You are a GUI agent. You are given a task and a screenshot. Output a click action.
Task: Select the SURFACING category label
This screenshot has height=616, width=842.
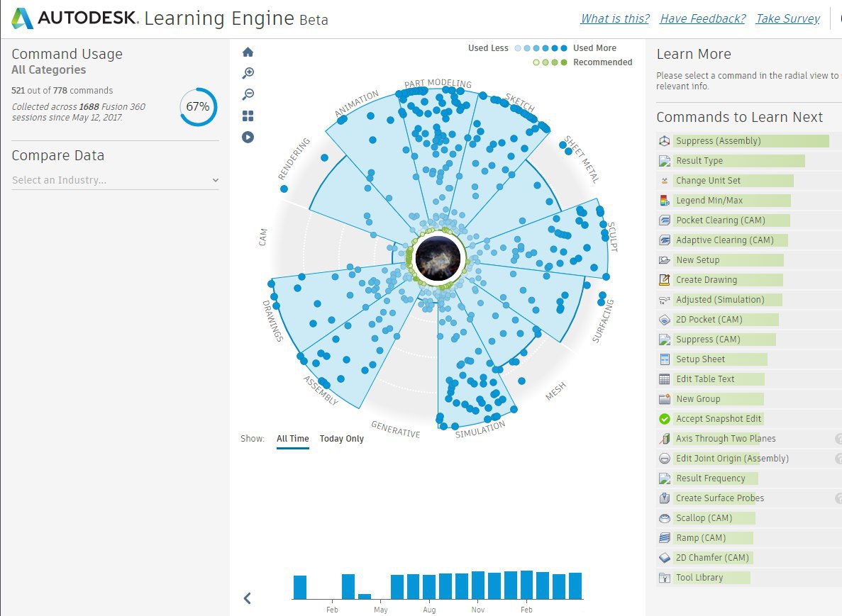603,321
